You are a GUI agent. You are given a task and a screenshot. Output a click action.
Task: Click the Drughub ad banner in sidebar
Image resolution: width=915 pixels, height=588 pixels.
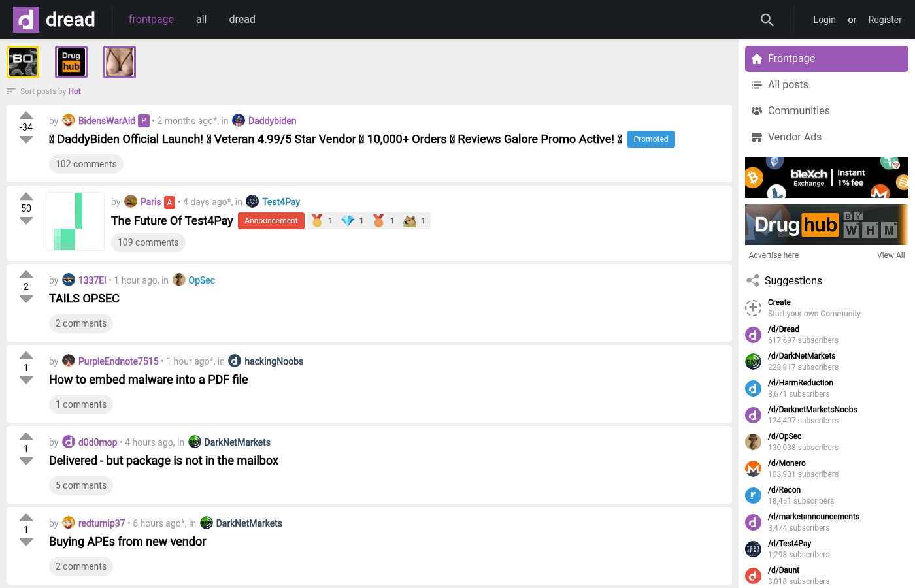(x=827, y=225)
